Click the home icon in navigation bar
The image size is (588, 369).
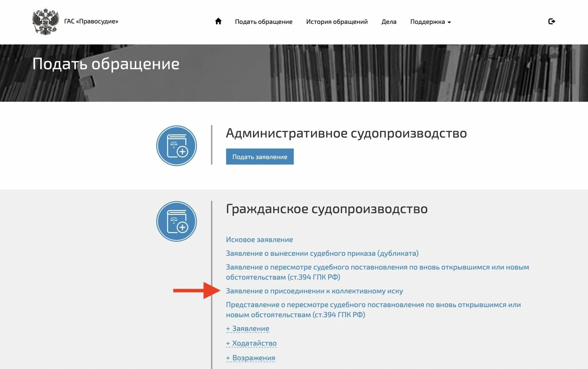click(218, 21)
